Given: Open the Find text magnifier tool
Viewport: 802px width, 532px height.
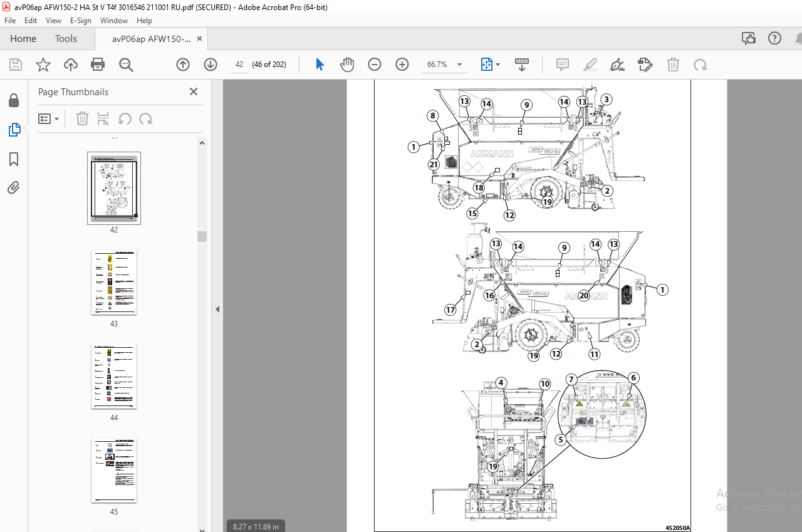Looking at the screenshot, I should 126,65.
